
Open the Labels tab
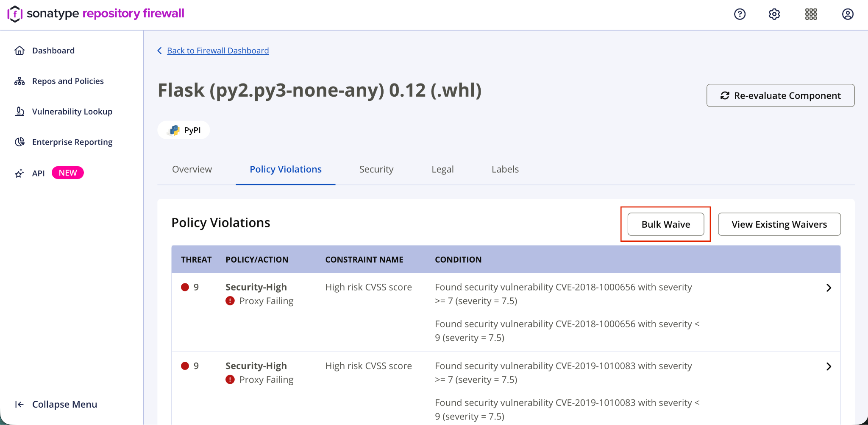tap(505, 169)
